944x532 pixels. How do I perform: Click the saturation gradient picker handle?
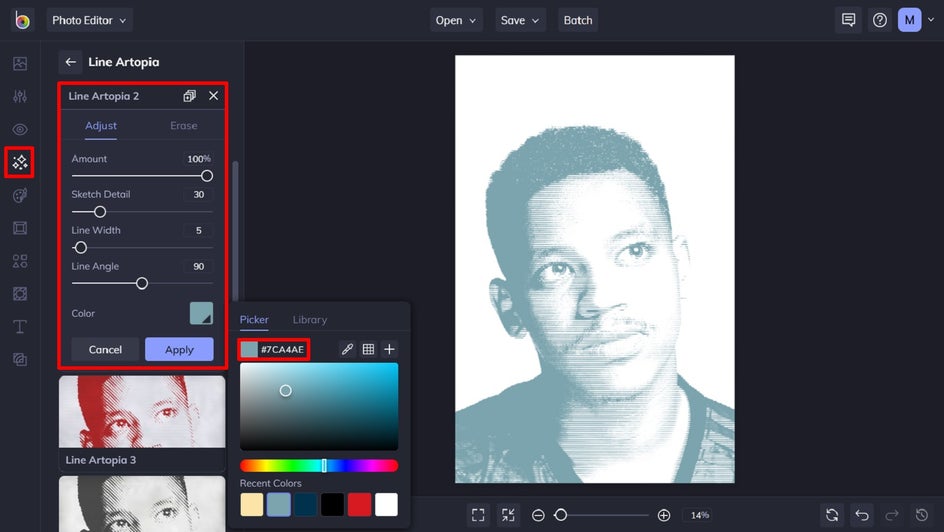click(286, 391)
